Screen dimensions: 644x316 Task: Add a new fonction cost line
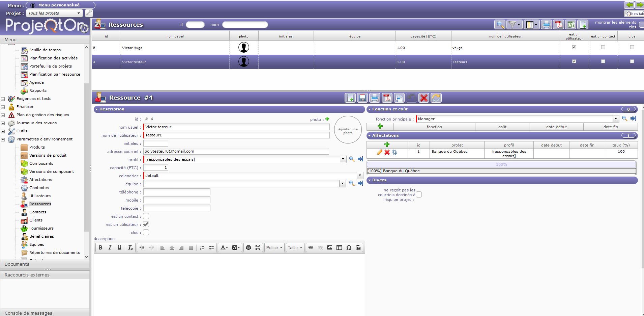click(380, 126)
